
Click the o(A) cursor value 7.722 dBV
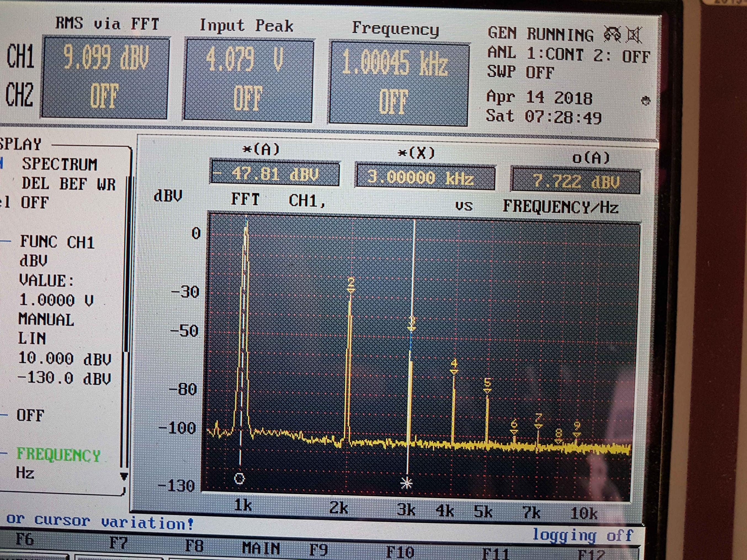576,181
